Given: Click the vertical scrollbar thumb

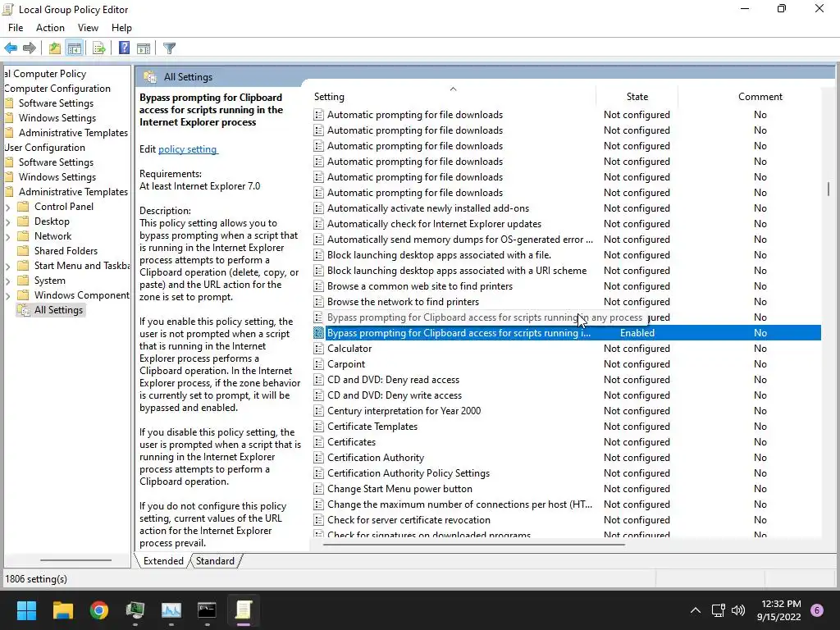Looking at the screenshot, I should pos(829,189).
